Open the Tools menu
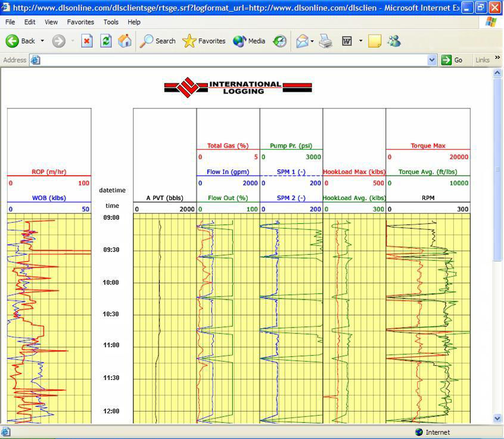 (x=111, y=22)
